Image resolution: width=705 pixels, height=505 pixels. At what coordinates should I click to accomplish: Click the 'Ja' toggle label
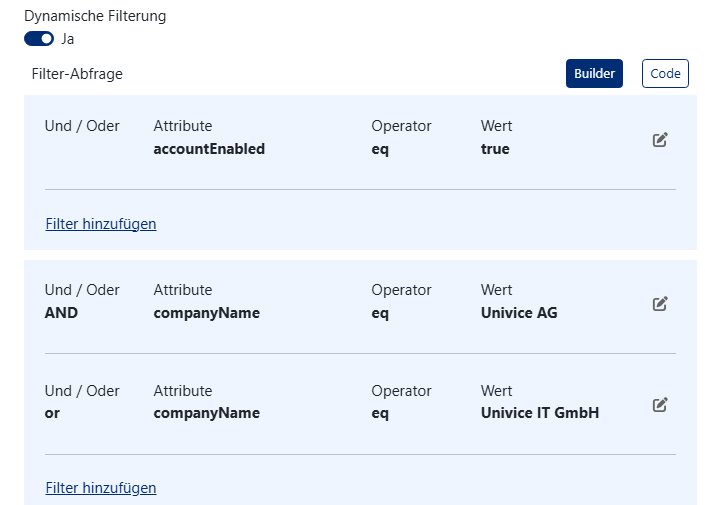(67, 39)
